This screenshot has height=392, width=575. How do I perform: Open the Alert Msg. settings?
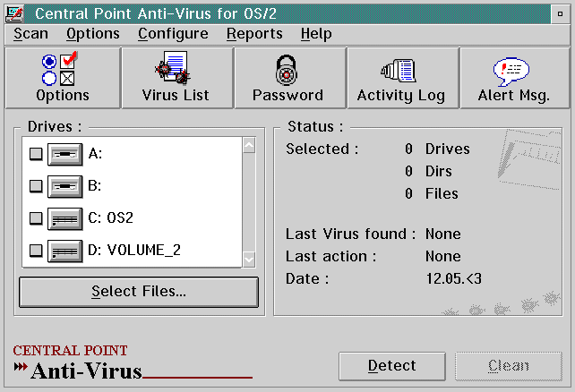pyautogui.click(x=514, y=78)
